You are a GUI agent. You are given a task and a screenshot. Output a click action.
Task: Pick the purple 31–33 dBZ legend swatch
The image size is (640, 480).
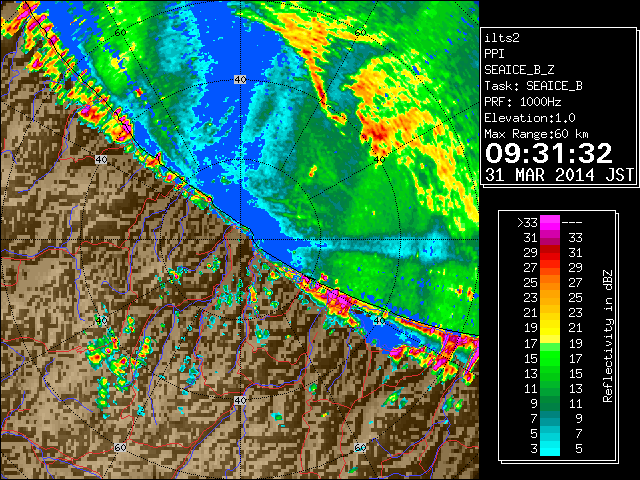pos(550,238)
